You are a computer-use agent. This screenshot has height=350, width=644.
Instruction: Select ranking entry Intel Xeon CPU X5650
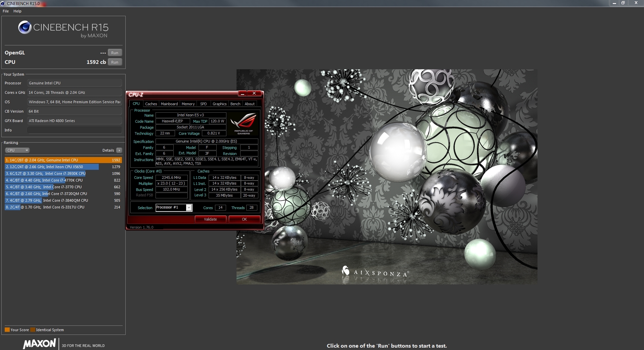[63, 167]
